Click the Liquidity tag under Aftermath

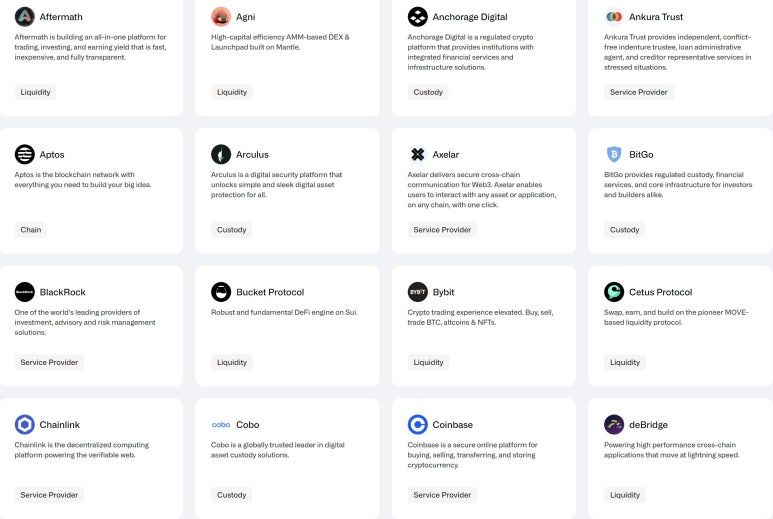[35, 92]
